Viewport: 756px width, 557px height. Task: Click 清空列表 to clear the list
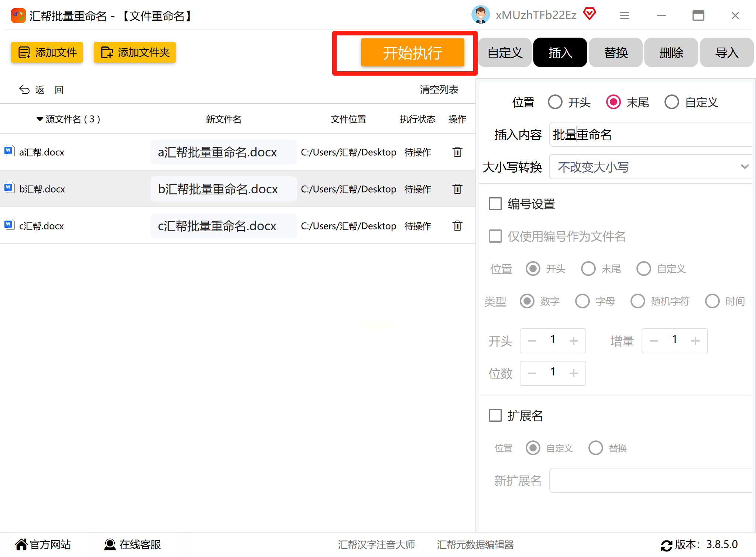click(439, 90)
